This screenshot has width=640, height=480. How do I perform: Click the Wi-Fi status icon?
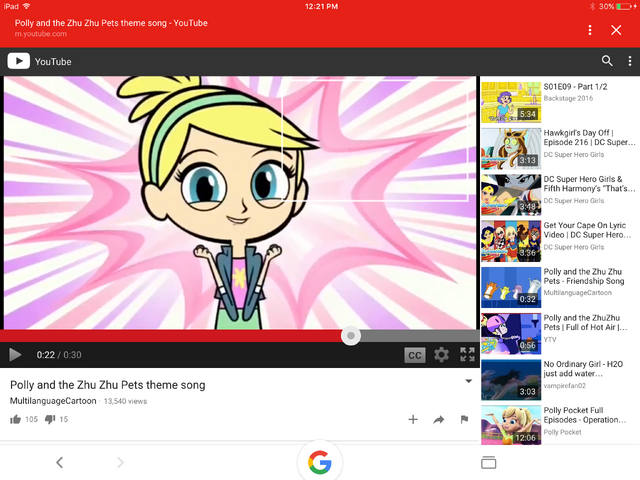coord(26,6)
